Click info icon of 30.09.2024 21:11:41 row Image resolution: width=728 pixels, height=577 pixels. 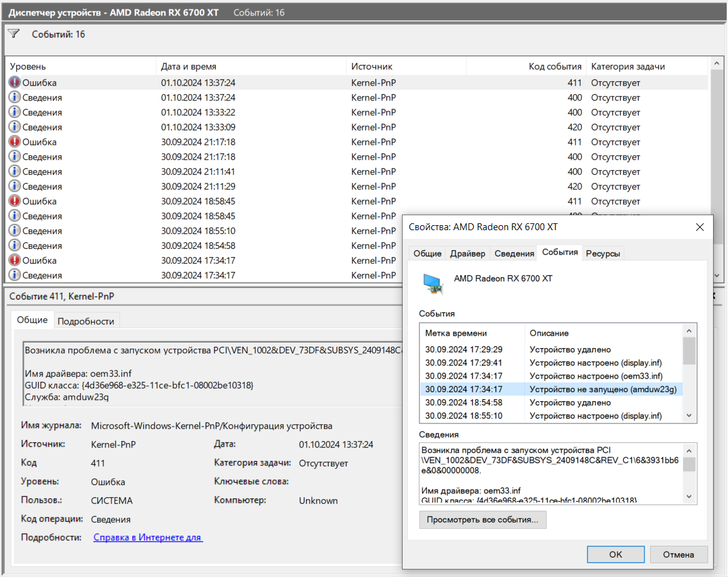(x=15, y=172)
